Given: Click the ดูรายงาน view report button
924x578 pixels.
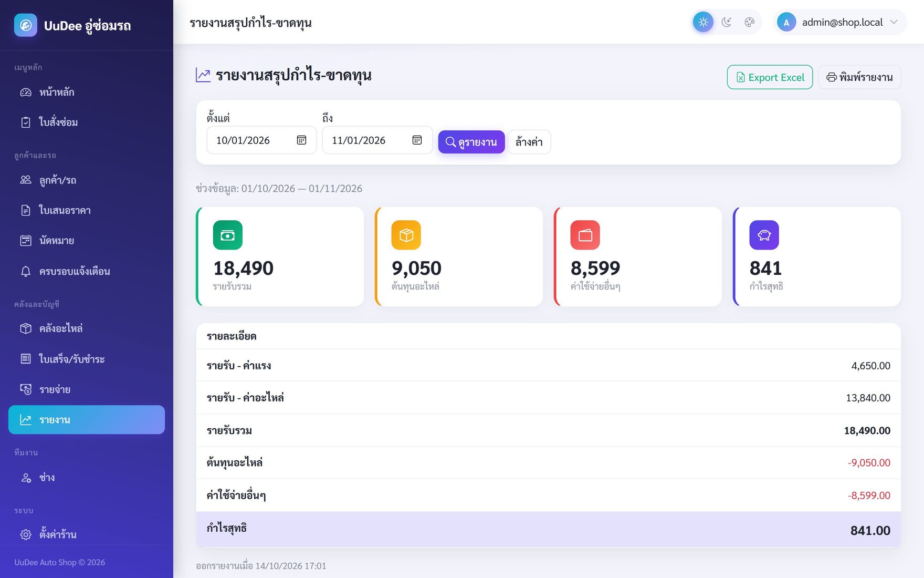Looking at the screenshot, I should click(471, 142).
